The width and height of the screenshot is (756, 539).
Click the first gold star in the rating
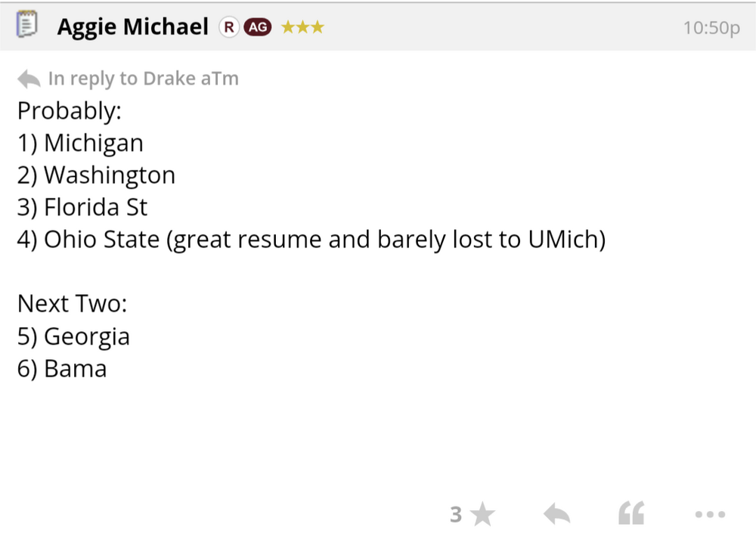tap(287, 26)
